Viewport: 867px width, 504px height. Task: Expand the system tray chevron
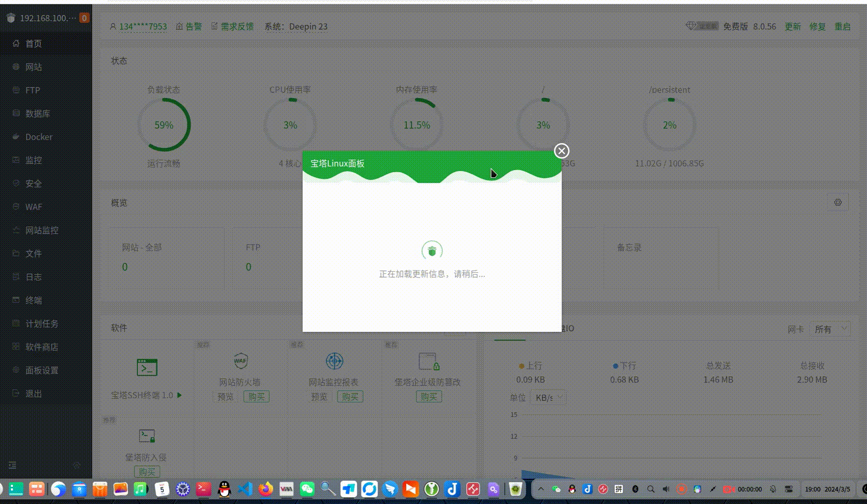541,489
